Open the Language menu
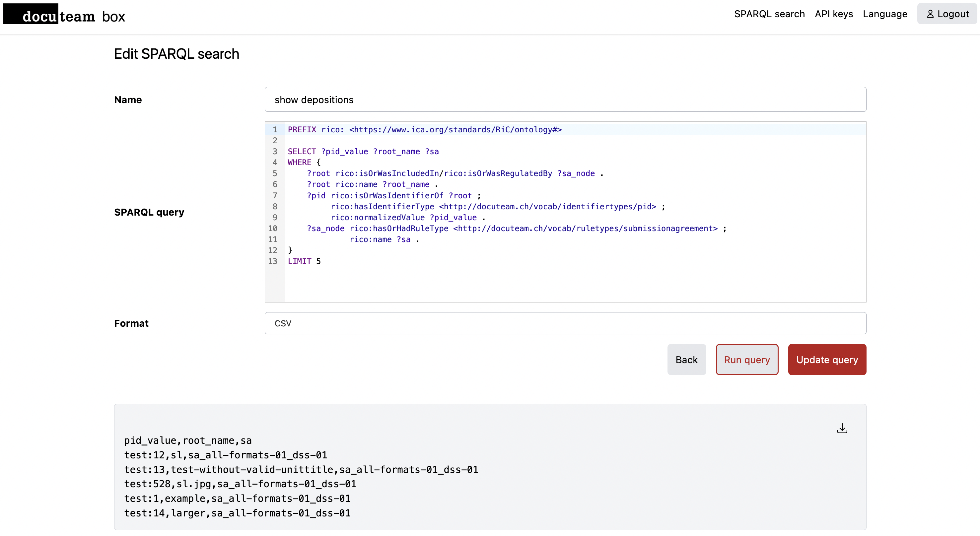The height and width of the screenshot is (536, 980). [884, 14]
